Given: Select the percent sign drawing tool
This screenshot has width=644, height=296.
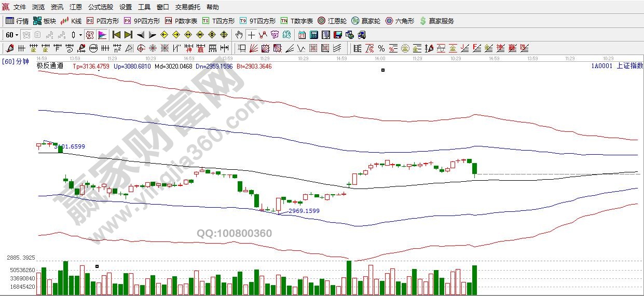Looking at the screenshot, I should click(381, 48).
